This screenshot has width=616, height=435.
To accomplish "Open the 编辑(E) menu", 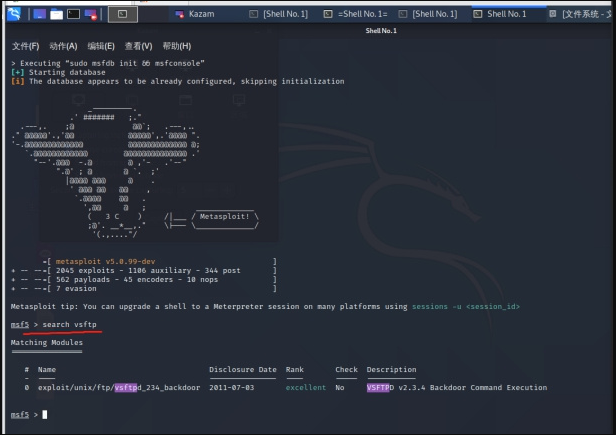I will 101,46.
